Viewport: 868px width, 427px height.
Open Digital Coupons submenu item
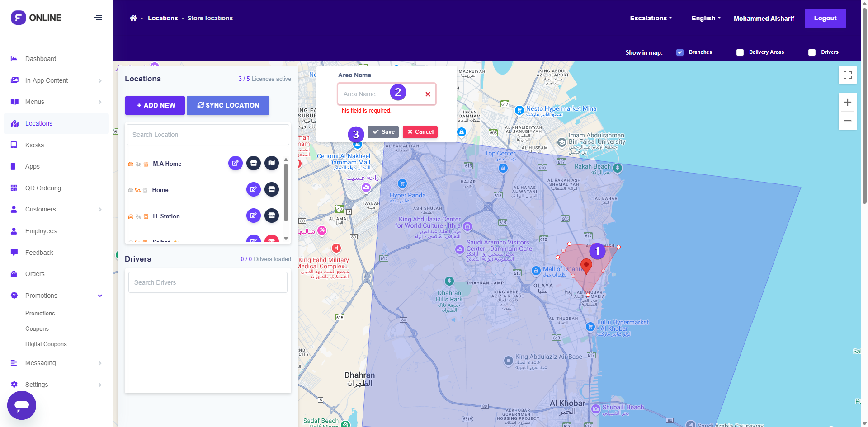pyautogui.click(x=46, y=344)
